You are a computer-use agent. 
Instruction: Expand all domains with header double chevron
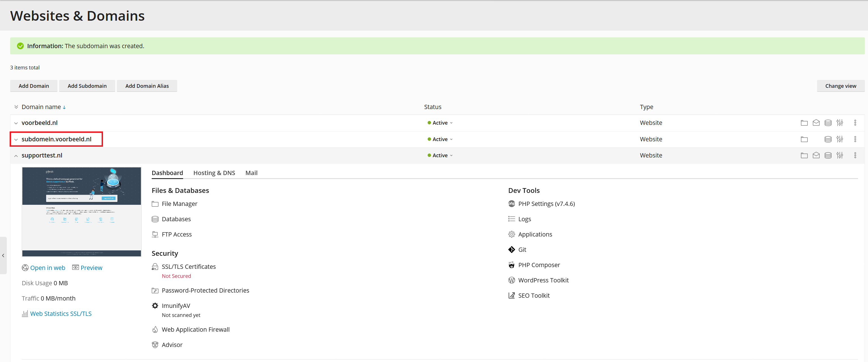(16, 107)
